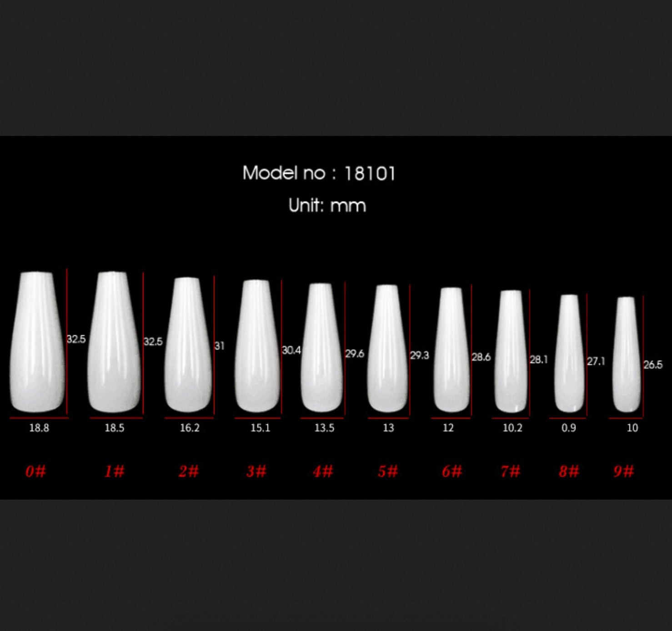Select the size 6# nail tip image
Viewport: 672px width, 631px height.
(x=451, y=349)
